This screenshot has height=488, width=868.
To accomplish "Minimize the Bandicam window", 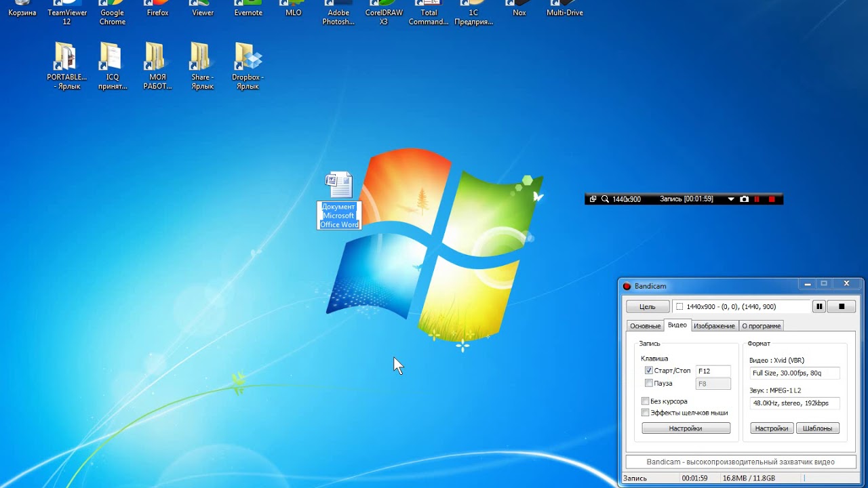I will pos(807,284).
